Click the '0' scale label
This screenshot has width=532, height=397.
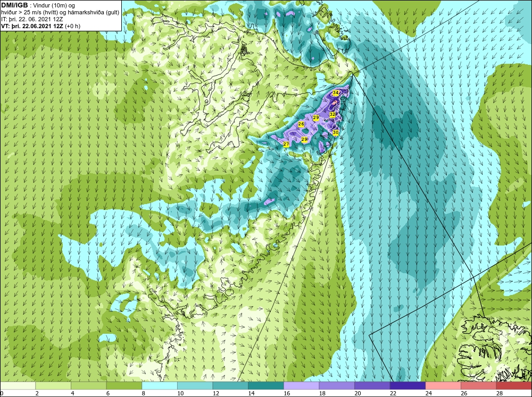pos(2,393)
